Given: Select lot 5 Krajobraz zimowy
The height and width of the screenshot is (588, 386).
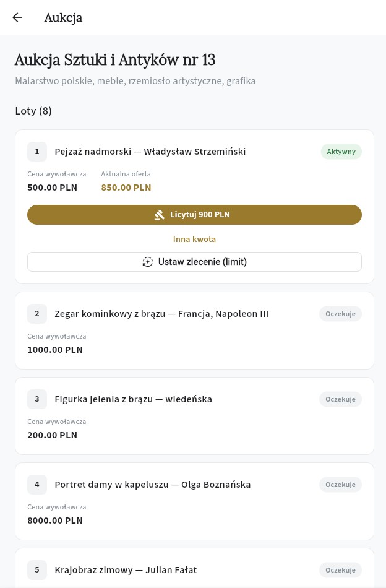Looking at the screenshot, I should 126,570.
